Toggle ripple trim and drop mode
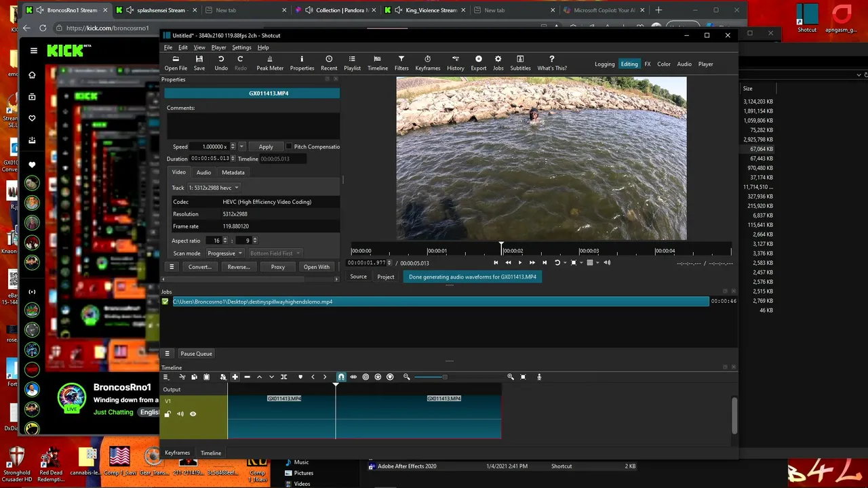 point(366,377)
